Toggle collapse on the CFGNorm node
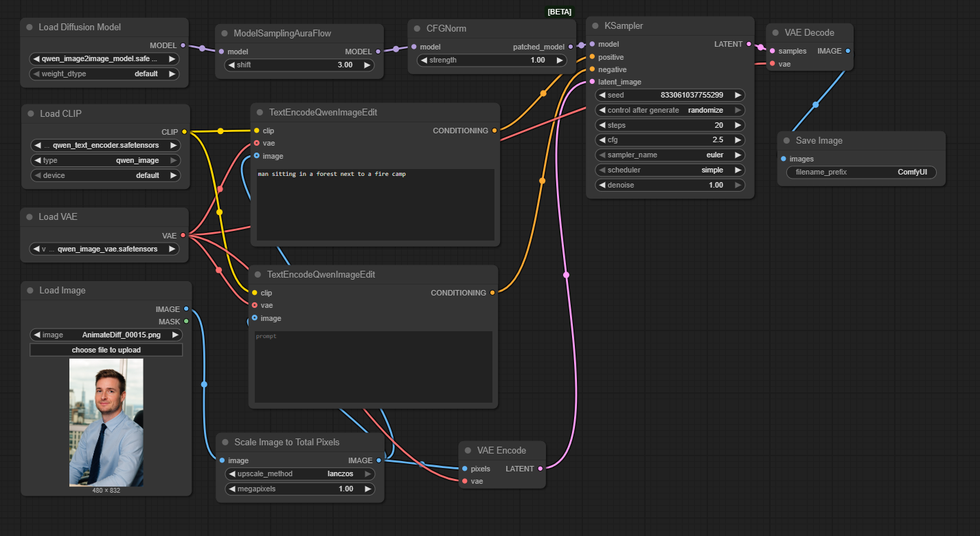980x536 pixels. tap(417, 30)
